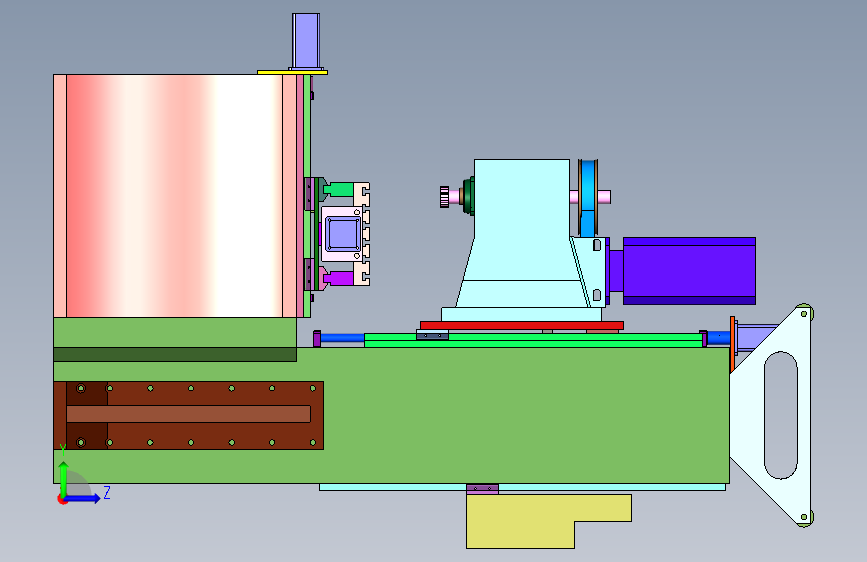
Task: Click the blue belt pulley behind headstock
Action: pos(588,198)
